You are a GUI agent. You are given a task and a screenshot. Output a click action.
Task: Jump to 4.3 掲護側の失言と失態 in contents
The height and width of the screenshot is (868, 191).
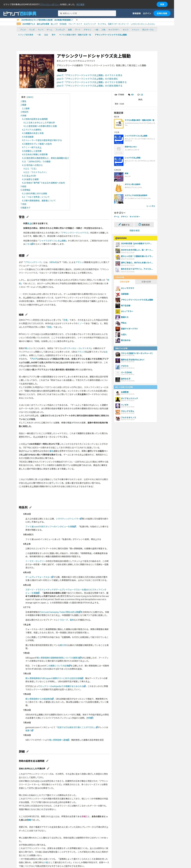(x=33, y=133)
